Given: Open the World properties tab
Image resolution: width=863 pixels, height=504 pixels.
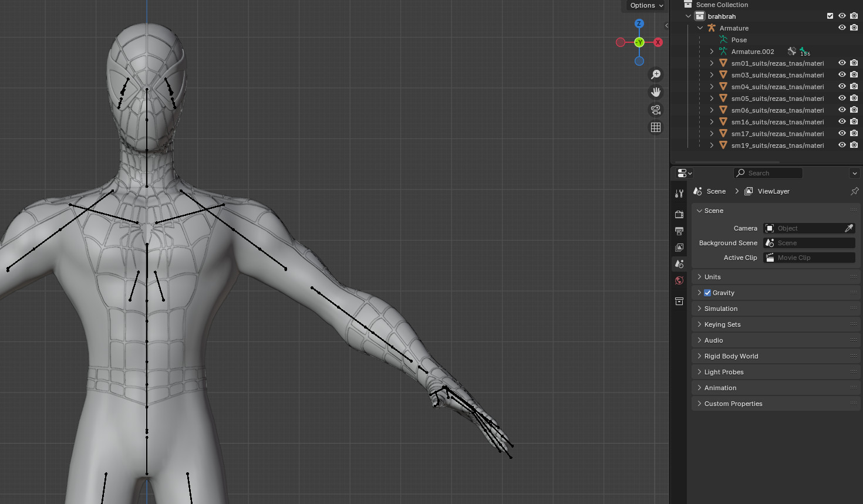Looking at the screenshot, I should (x=679, y=280).
